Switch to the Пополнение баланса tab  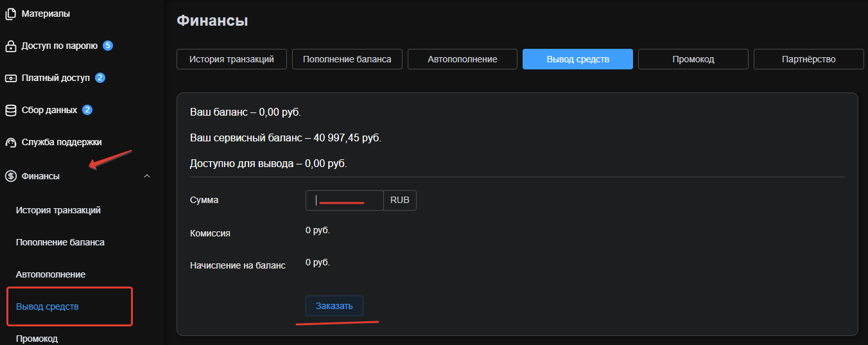click(x=347, y=59)
